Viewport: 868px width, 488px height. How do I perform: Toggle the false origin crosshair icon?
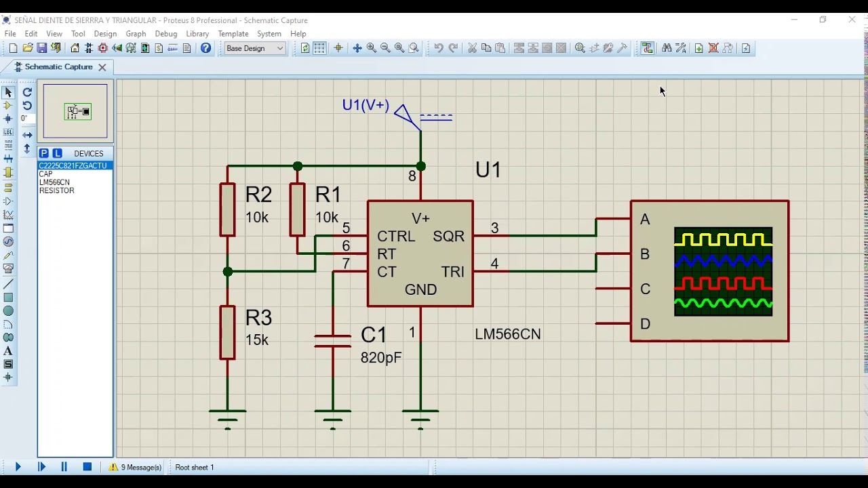pos(338,48)
